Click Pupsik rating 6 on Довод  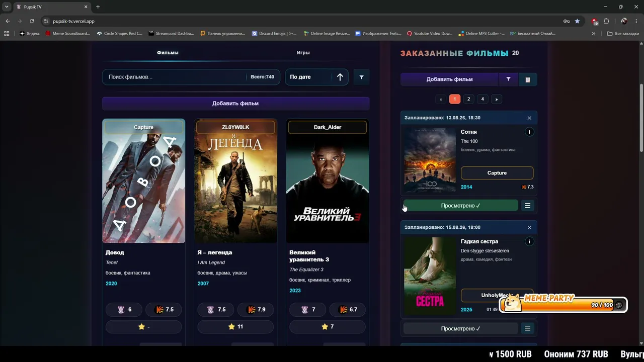tap(125, 310)
